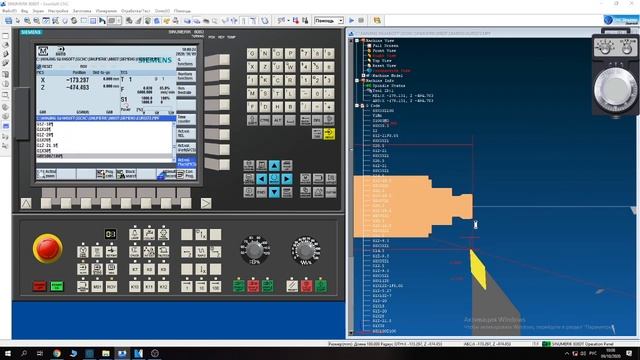This screenshot has width=640, height=360.
Task: Open Chrome from the Windows taskbar
Action: coord(57,353)
